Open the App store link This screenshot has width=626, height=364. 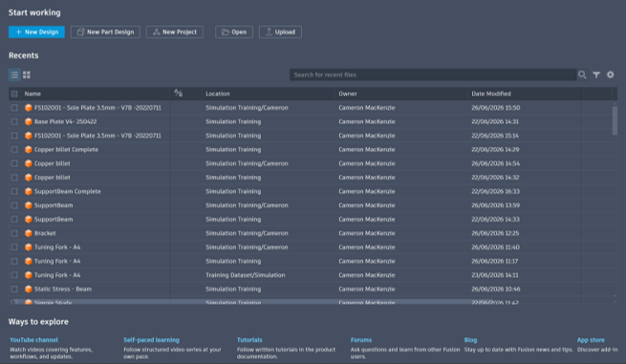tap(591, 340)
